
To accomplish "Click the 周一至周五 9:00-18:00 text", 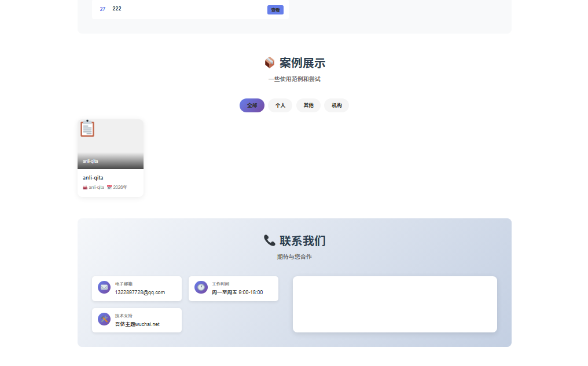I will click(237, 292).
